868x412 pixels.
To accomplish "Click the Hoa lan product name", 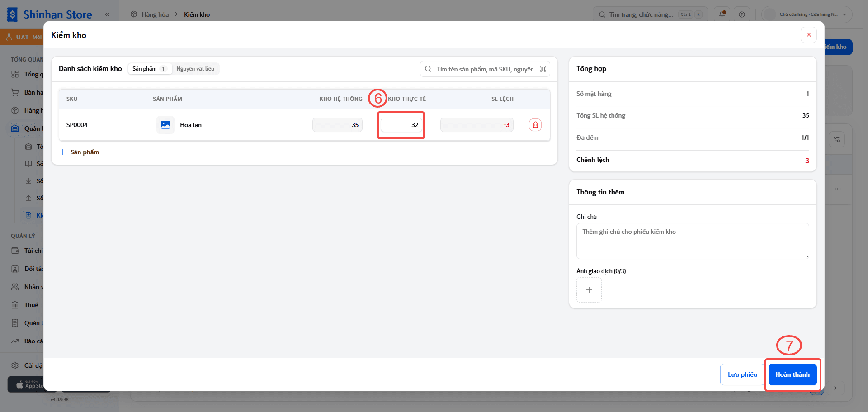I will [191, 125].
